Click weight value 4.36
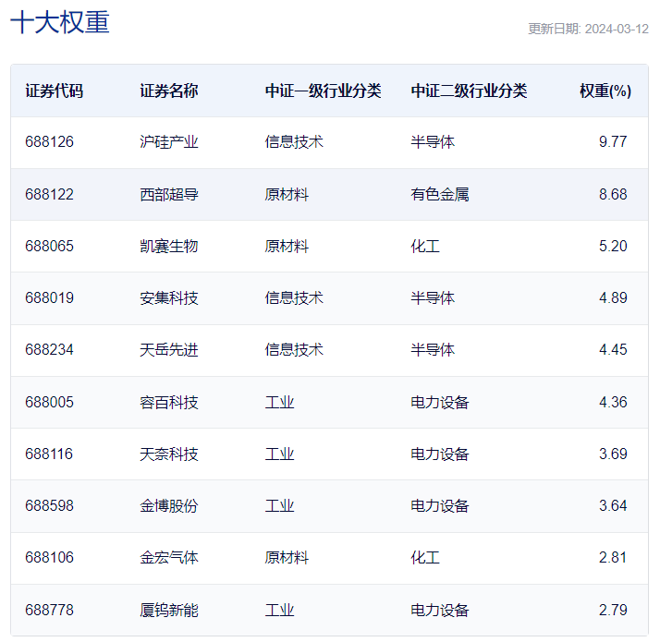The image size is (672, 642). (x=613, y=403)
